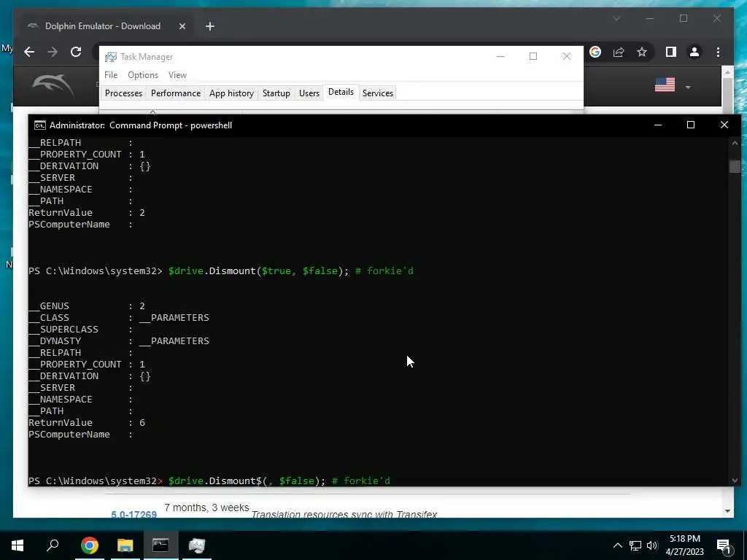Open Chrome's three-dot menu
Image resolution: width=747 pixels, height=560 pixels.
coord(718,52)
